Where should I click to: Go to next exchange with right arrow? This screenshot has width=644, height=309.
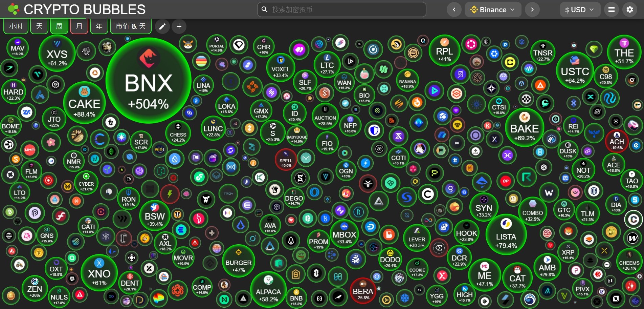(x=532, y=9)
